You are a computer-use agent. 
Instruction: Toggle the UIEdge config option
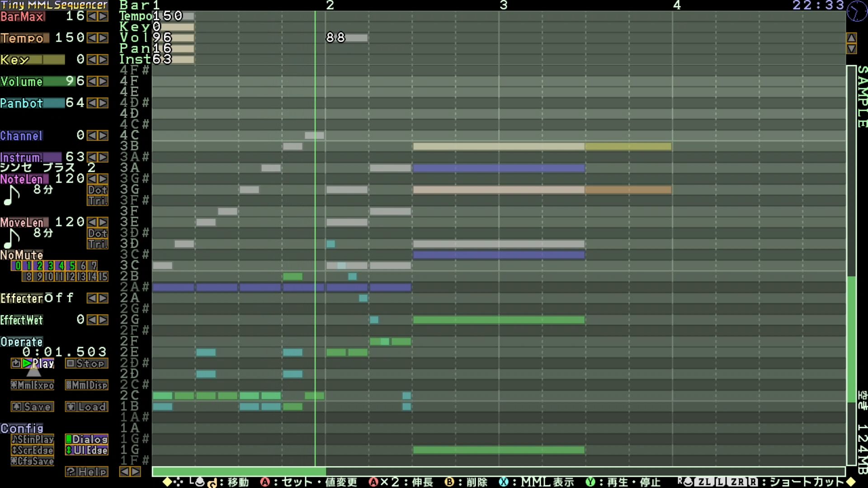(x=86, y=450)
